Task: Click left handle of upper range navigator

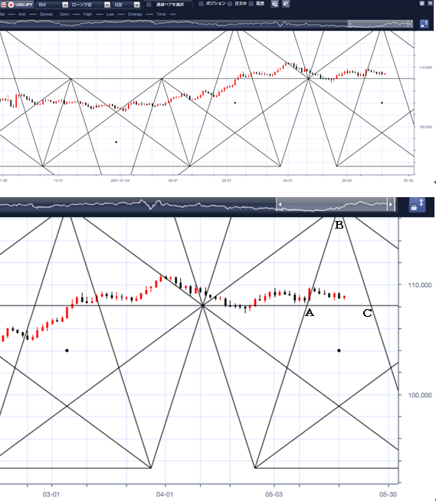Action: click(x=350, y=24)
